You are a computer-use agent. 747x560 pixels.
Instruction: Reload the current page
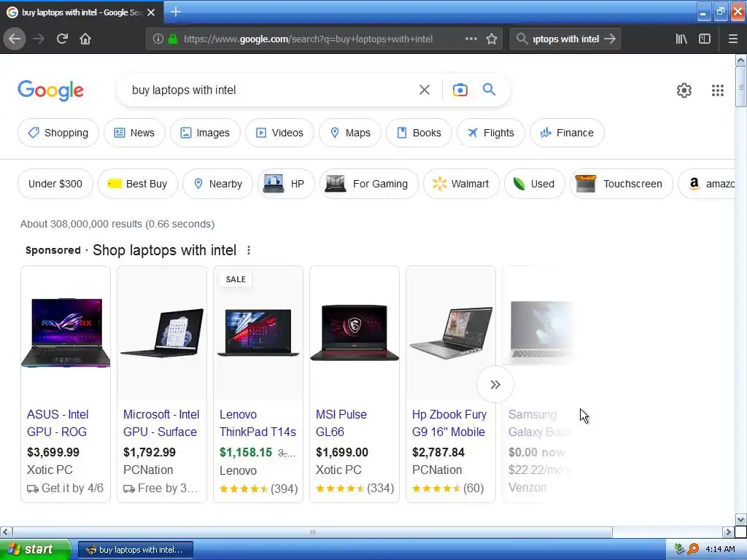pyautogui.click(x=62, y=39)
